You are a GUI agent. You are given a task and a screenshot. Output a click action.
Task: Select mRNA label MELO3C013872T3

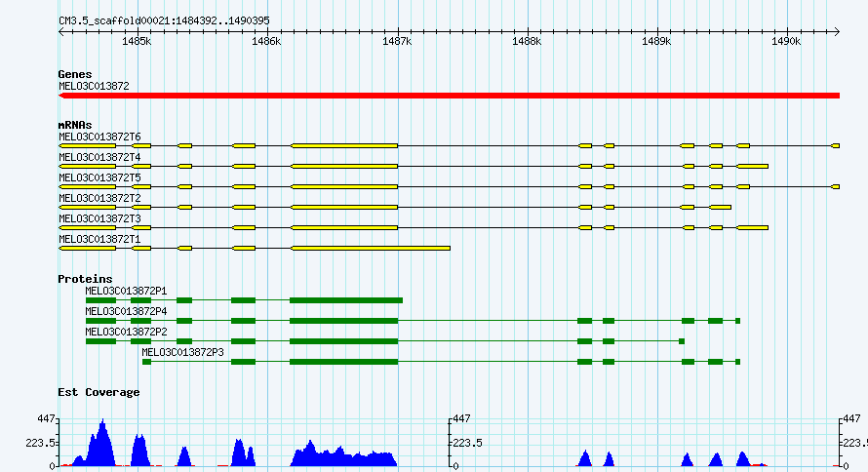99,218
